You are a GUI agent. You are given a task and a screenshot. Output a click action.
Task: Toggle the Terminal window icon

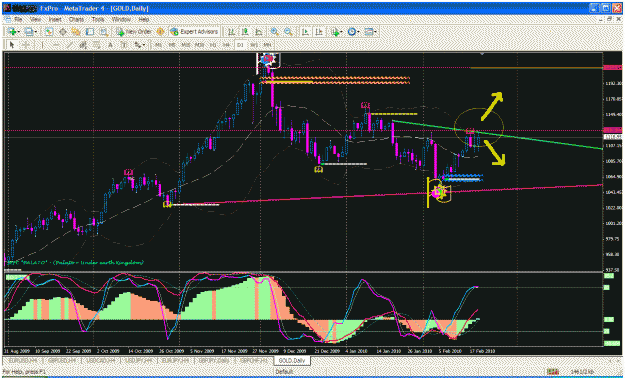coord(90,32)
